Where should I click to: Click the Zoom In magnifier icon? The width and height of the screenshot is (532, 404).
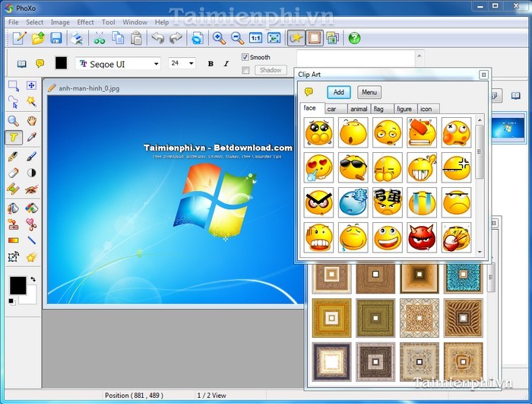(x=219, y=38)
